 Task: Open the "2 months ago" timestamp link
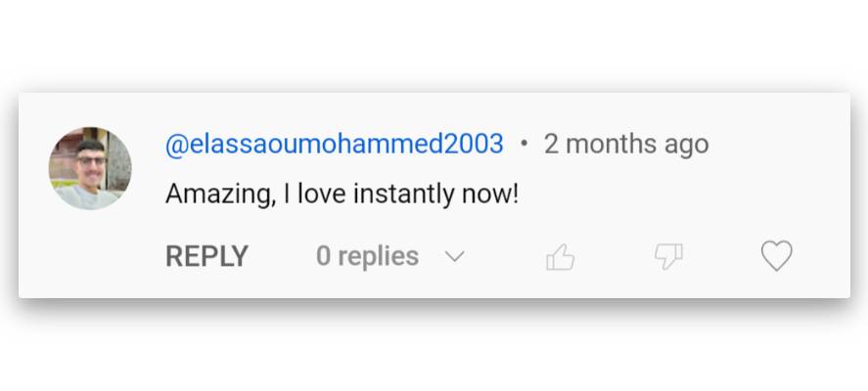626,145
